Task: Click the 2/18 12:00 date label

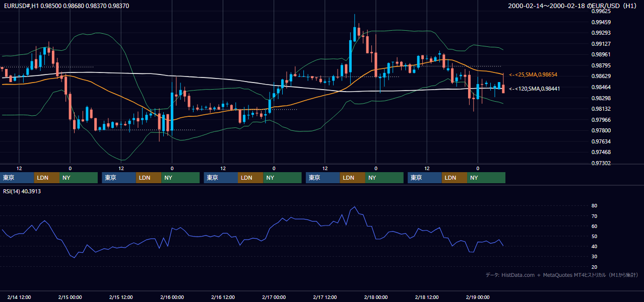Action: coord(427,297)
